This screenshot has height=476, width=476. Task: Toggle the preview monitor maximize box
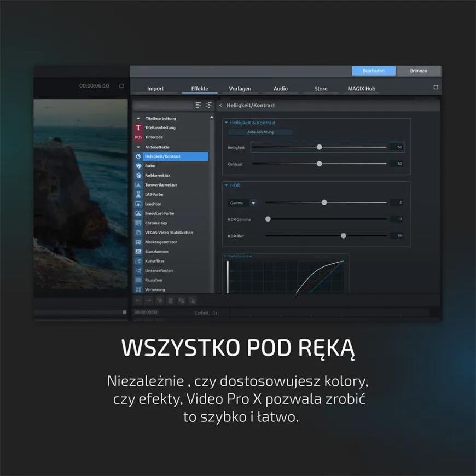pyautogui.click(x=121, y=86)
